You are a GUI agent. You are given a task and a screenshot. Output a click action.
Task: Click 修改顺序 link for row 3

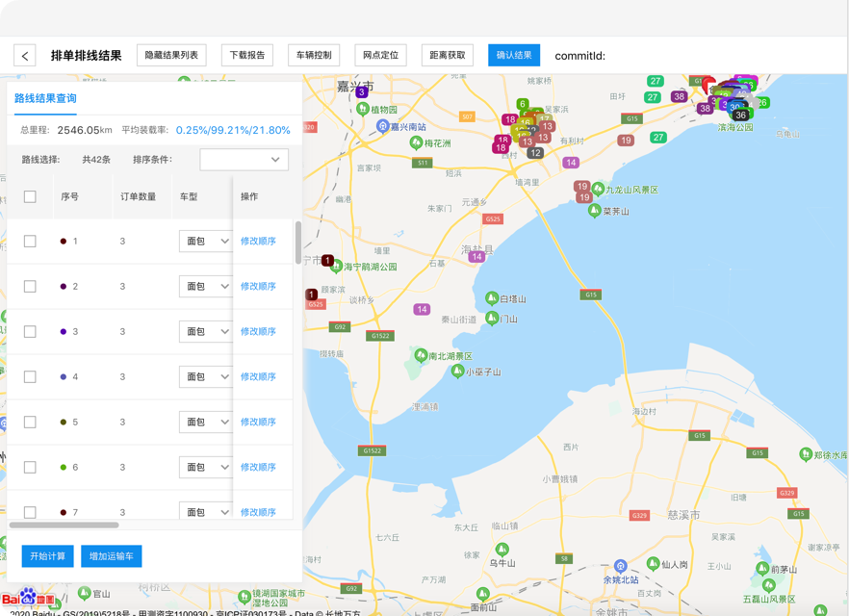click(x=258, y=332)
